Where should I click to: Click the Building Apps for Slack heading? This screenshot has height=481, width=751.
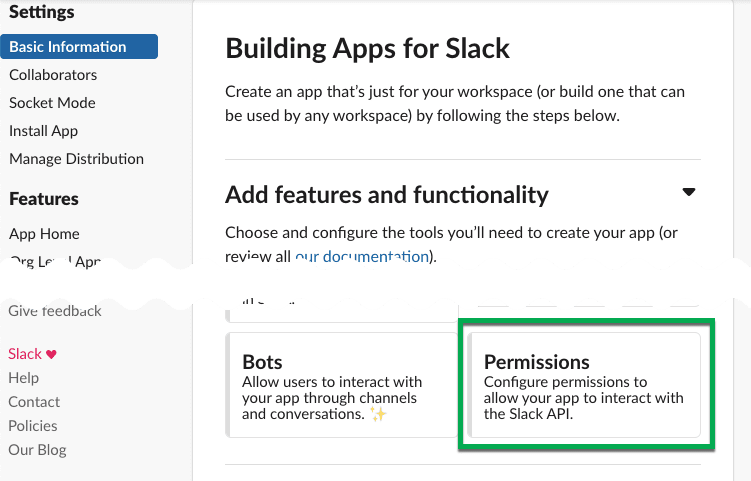tap(367, 48)
